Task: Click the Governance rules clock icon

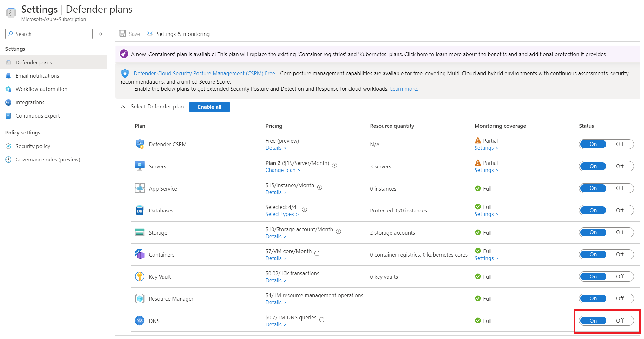Action: (x=9, y=160)
